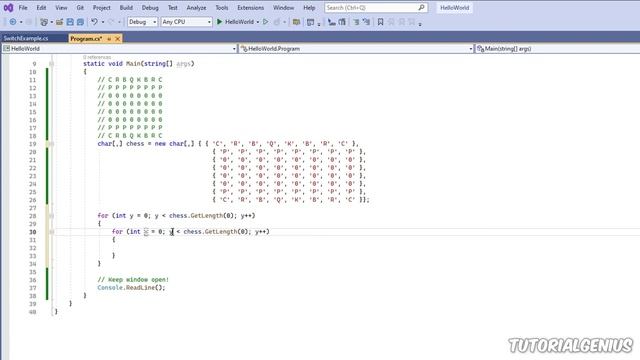The height and width of the screenshot is (360, 640).
Task: Click 'Console.ReadLine();' on line 37
Action: (x=131, y=288)
